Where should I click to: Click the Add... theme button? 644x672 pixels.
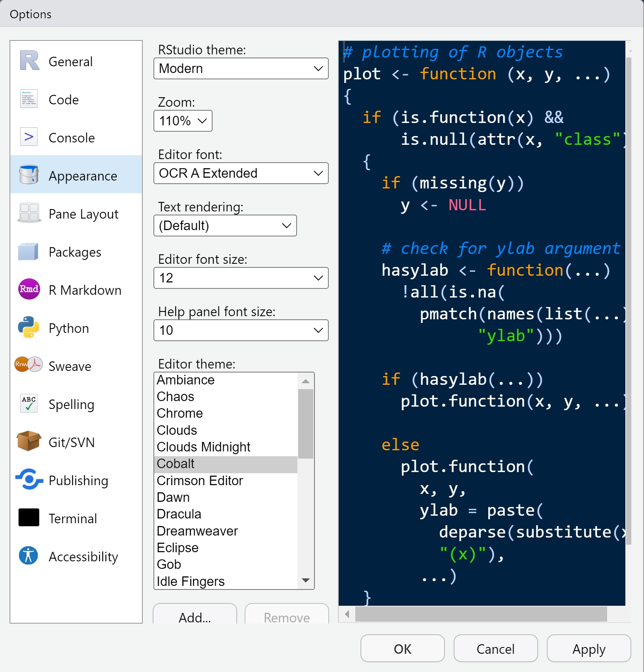195,617
